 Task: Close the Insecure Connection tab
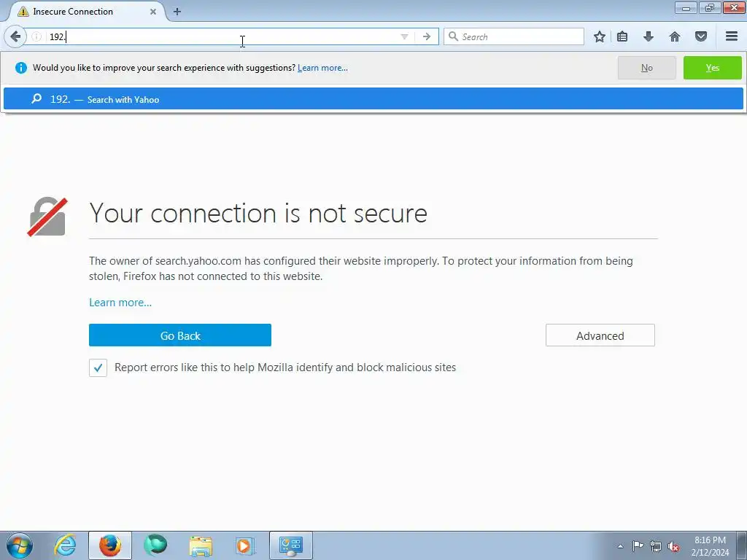click(x=153, y=12)
